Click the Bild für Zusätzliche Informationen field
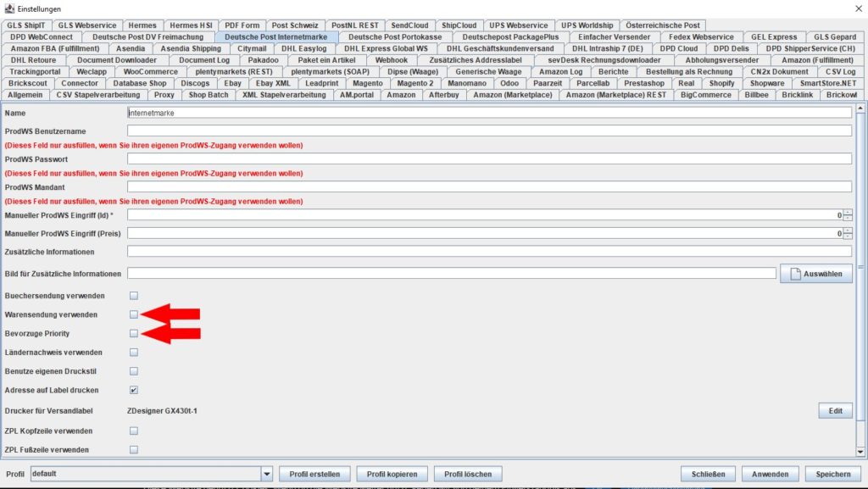Viewport: 868px width, 489px height. [x=452, y=274]
